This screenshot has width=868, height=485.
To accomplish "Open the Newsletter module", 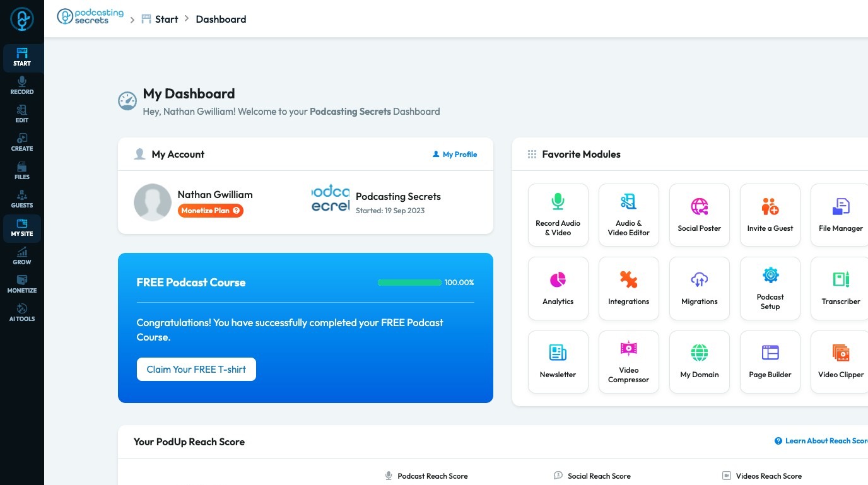I will [558, 362].
